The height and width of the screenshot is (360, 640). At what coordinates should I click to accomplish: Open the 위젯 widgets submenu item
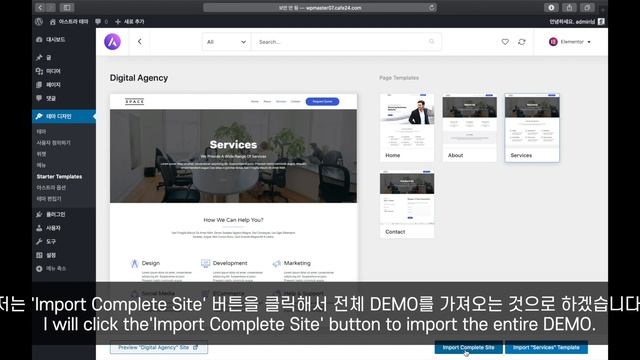[x=41, y=154]
